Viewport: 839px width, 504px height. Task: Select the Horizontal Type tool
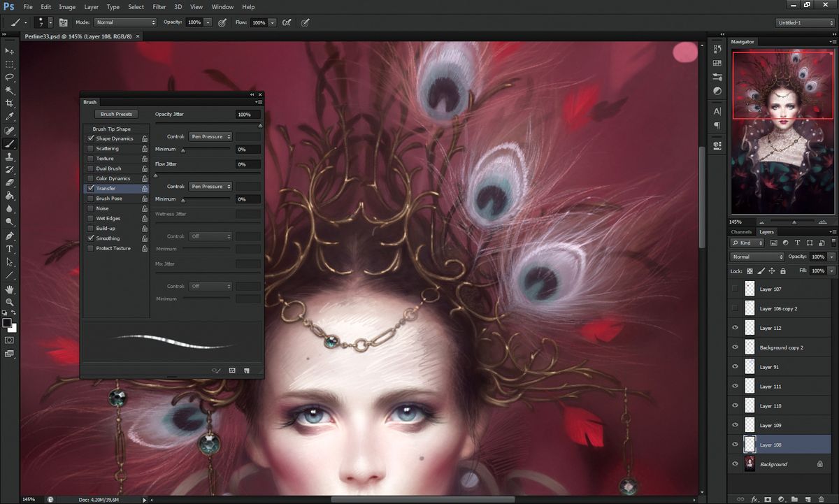pos(10,248)
